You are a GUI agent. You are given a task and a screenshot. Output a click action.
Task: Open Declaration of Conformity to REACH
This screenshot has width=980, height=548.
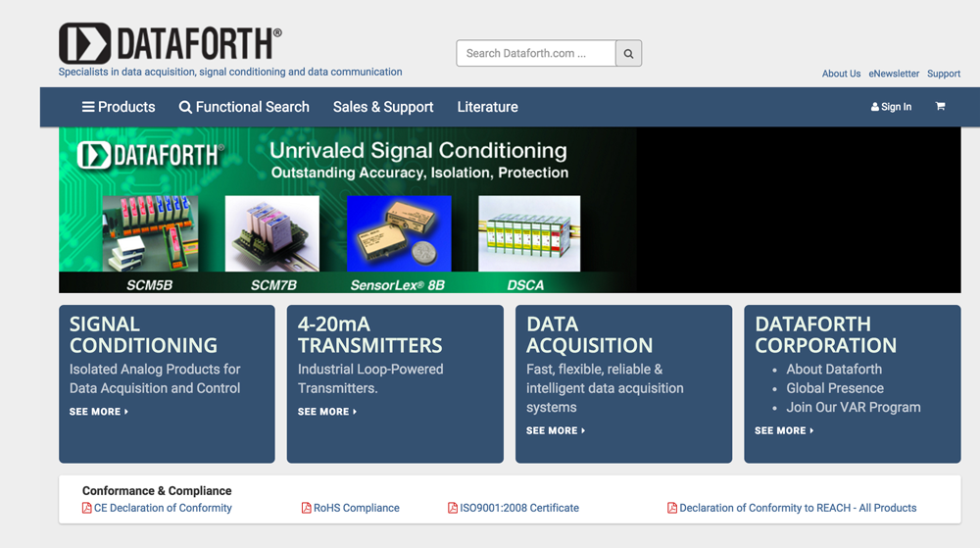798,508
